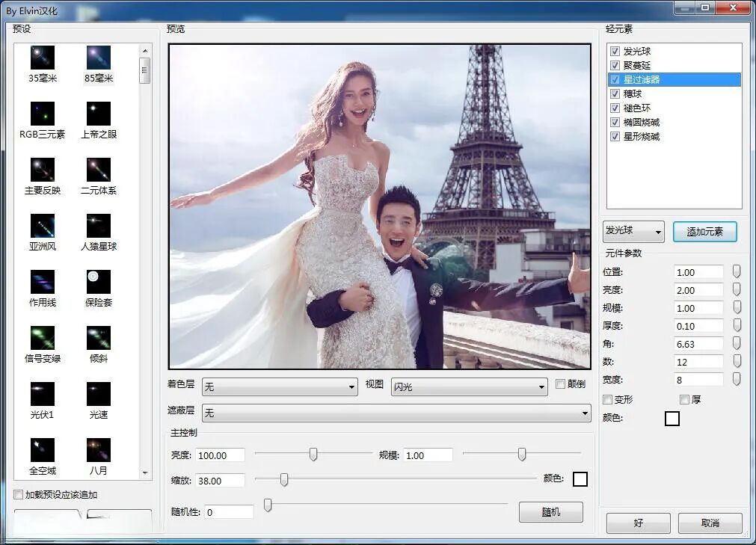Select the 35毫米 preset thumbnail
The height and width of the screenshot is (545, 756).
click(43, 58)
